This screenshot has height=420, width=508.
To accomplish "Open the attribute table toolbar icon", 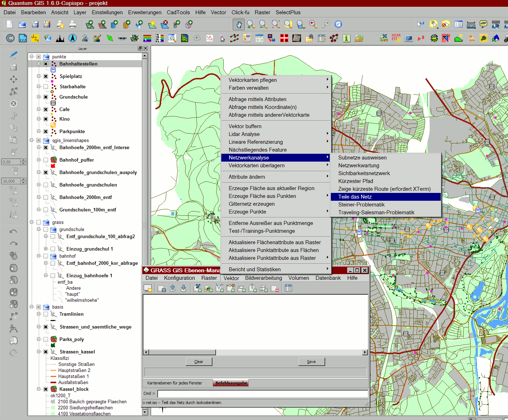I will [459, 24].
